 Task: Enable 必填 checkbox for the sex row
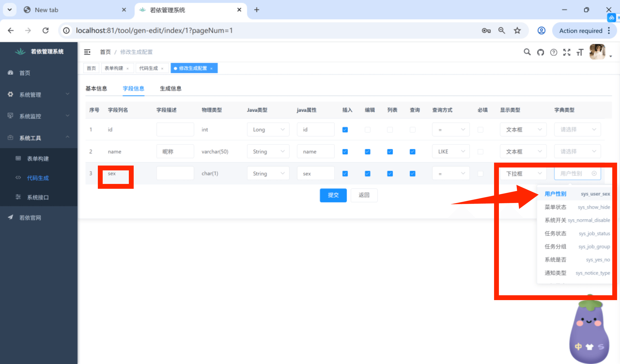coord(480,173)
